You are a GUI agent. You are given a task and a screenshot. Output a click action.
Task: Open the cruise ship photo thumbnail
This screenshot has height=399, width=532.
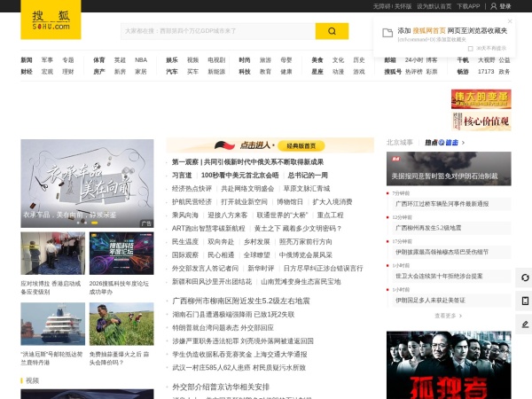53,324
